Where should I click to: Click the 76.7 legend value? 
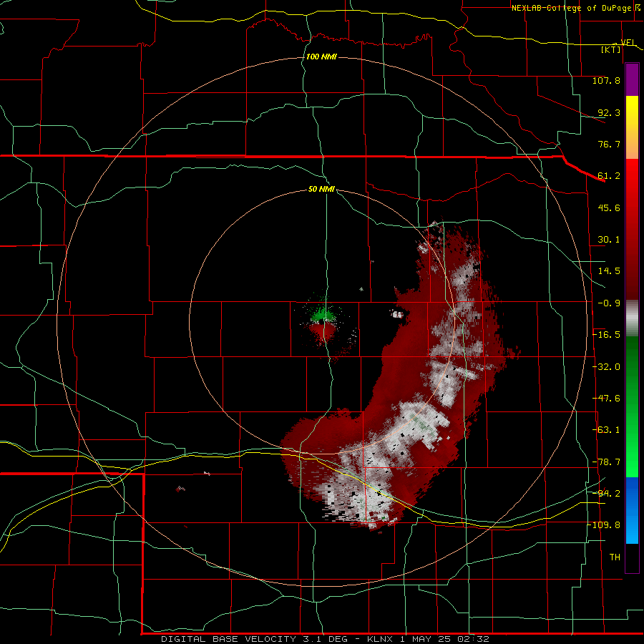[609, 144]
